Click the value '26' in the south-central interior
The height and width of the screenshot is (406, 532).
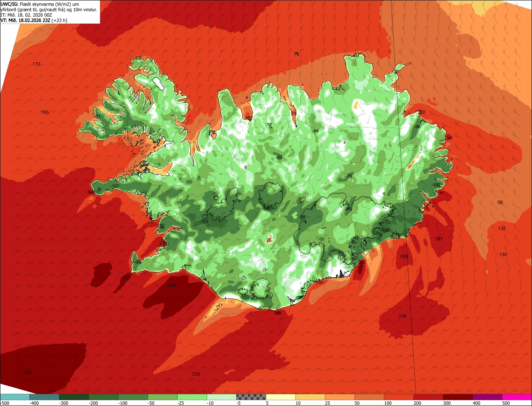[269, 240]
